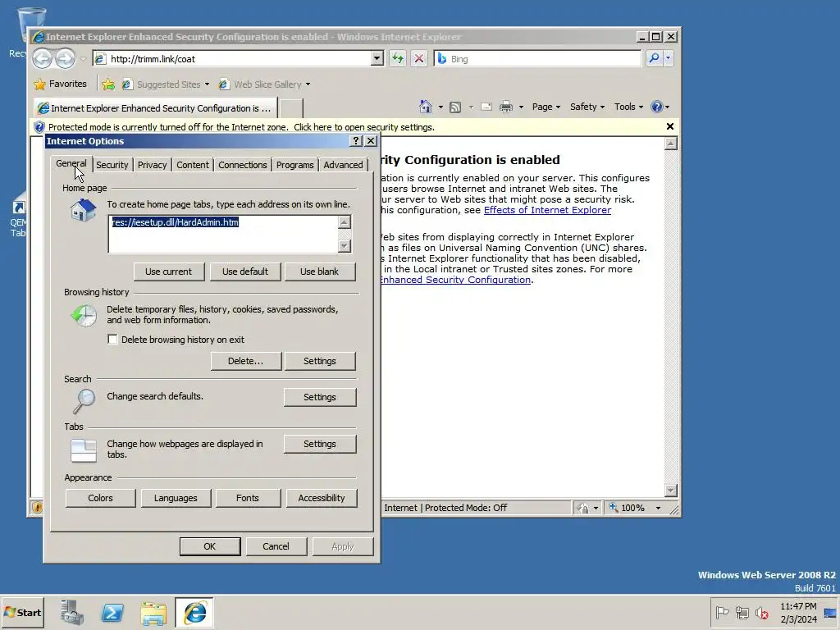
Task: Click the empty new tab button
Action: pos(291,107)
